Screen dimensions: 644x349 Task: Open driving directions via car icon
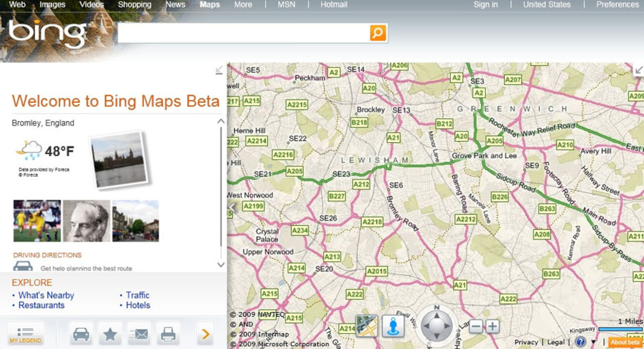click(81, 334)
